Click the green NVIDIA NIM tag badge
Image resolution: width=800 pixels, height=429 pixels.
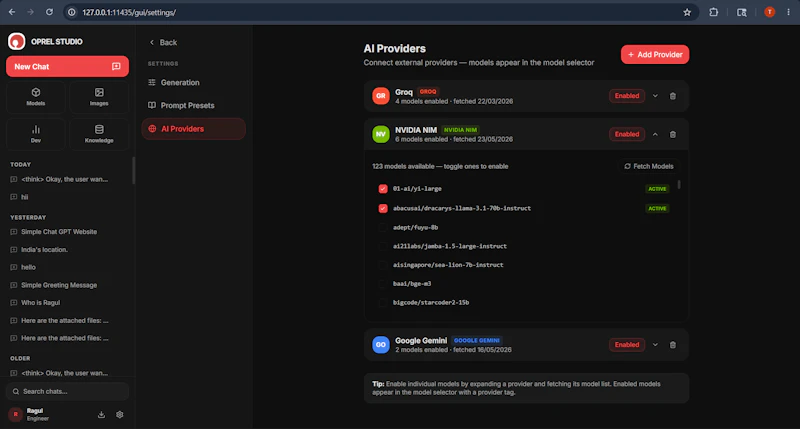460,130
